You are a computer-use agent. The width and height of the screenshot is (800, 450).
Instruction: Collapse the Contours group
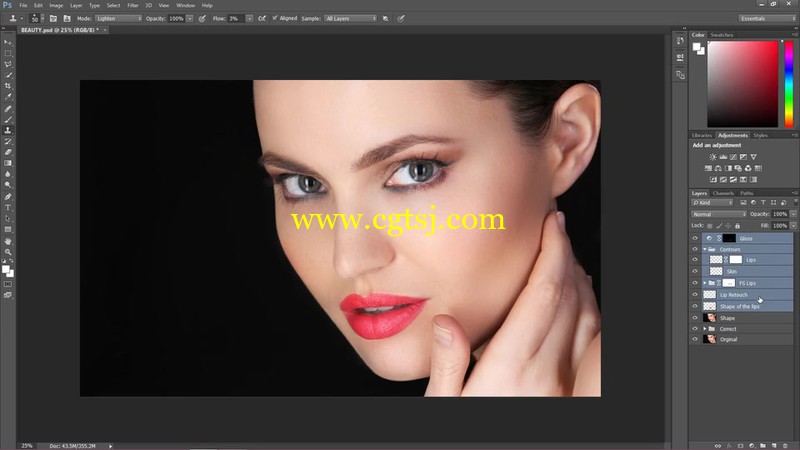[x=705, y=249]
